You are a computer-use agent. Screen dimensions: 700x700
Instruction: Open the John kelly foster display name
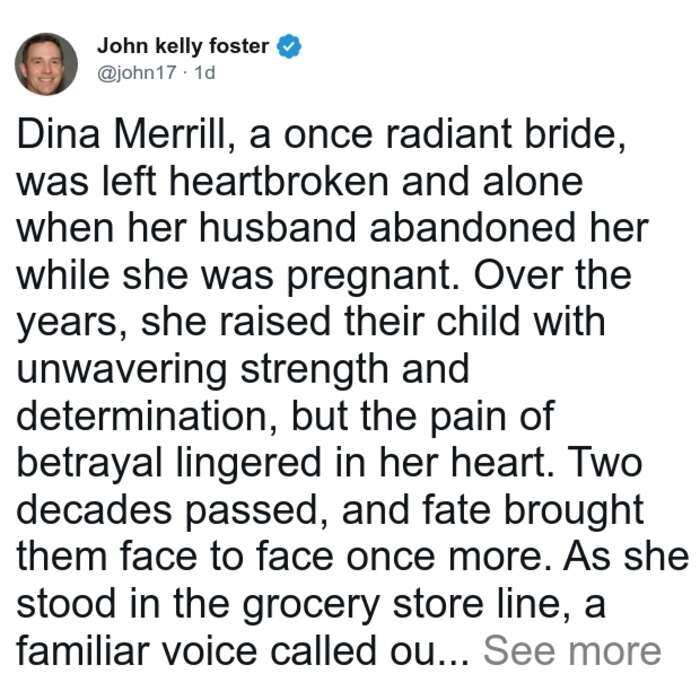tap(183, 46)
